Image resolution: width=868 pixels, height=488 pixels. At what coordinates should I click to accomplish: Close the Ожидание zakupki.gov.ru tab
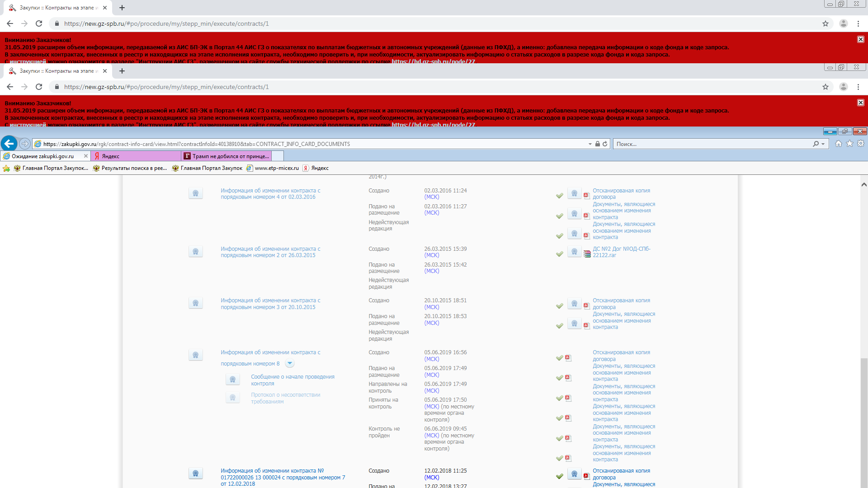point(85,156)
